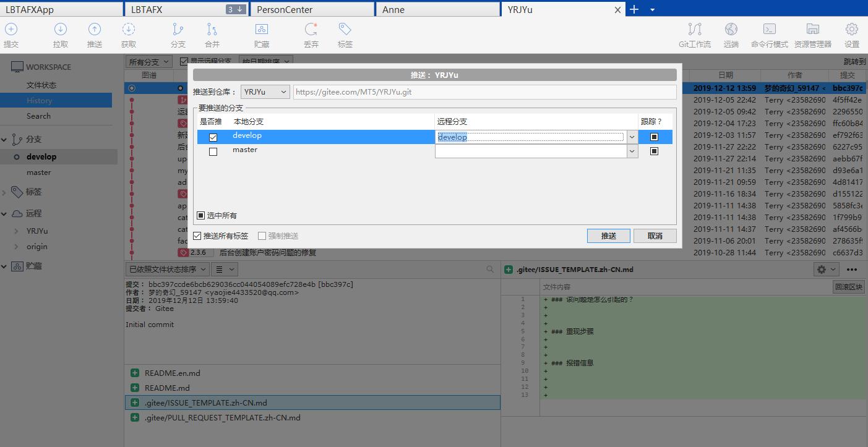This screenshot has height=447, width=868.
Task: Click the 推送 (Push) toolbar icon
Action: (95, 29)
